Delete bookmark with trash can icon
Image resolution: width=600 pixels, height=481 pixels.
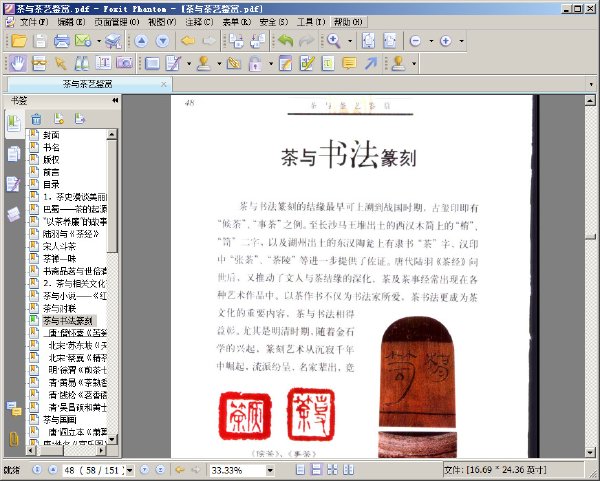[x=36, y=119]
